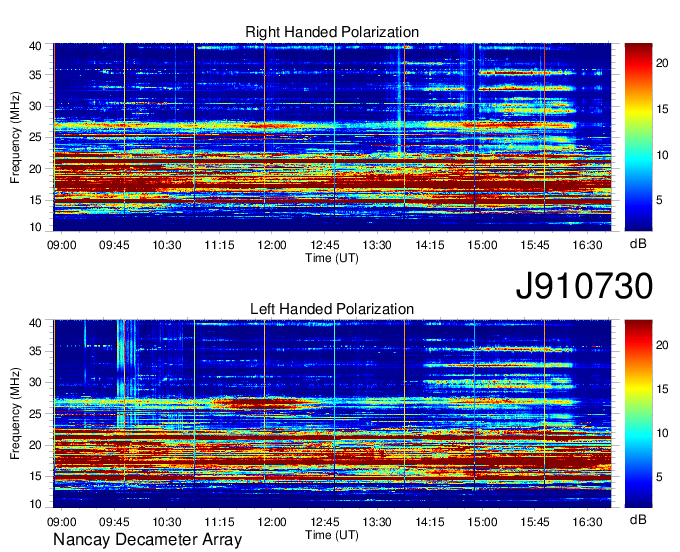Image resolution: width=680 pixels, height=552 pixels.
Task: Click the 12:00 tick on the upper time axis
Action: pyautogui.click(x=272, y=245)
